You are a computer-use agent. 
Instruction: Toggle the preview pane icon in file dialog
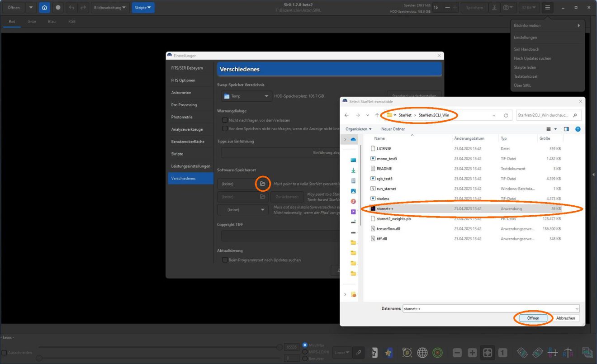566,129
